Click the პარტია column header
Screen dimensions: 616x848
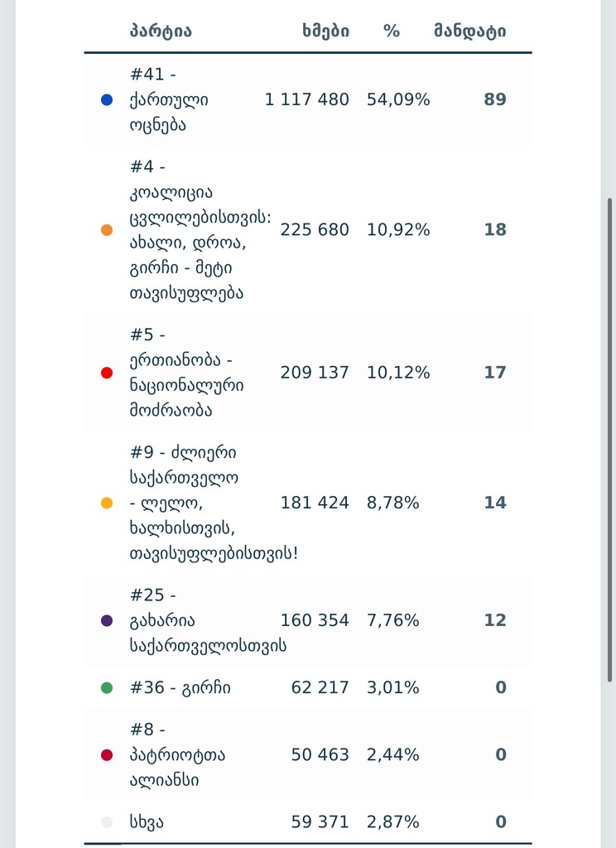tap(161, 31)
